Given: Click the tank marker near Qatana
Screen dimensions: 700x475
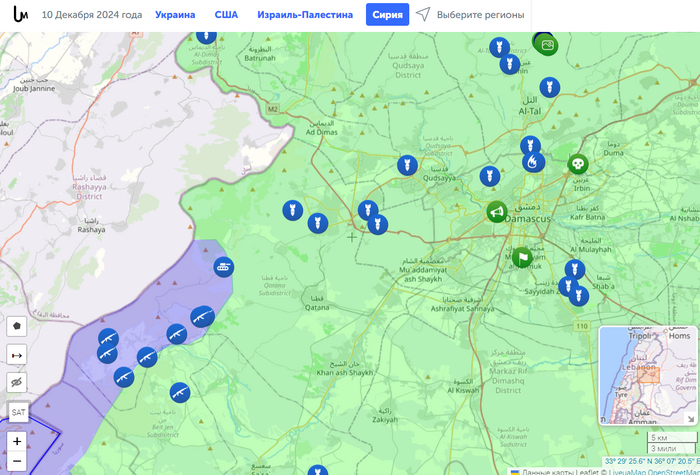Looking at the screenshot, I should [224, 267].
